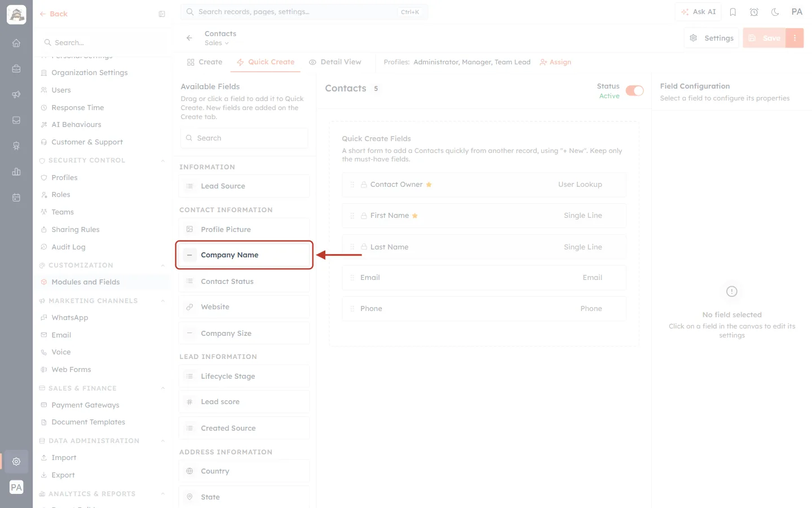This screenshot has height=508, width=812.
Task: Click the Ask AI button
Action: tap(699, 12)
